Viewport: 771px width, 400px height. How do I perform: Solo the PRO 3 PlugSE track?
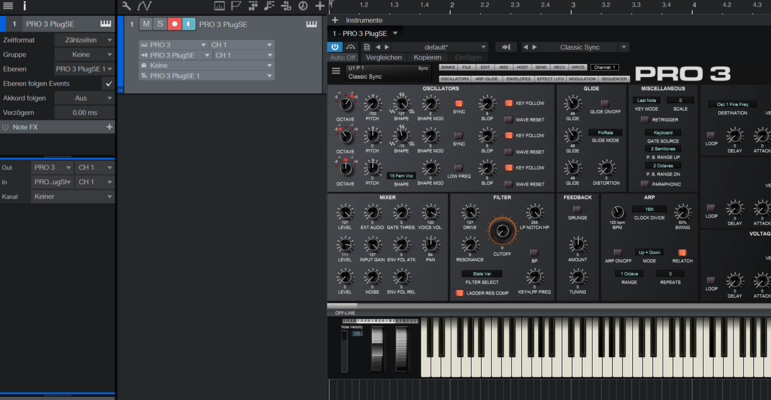point(160,24)
